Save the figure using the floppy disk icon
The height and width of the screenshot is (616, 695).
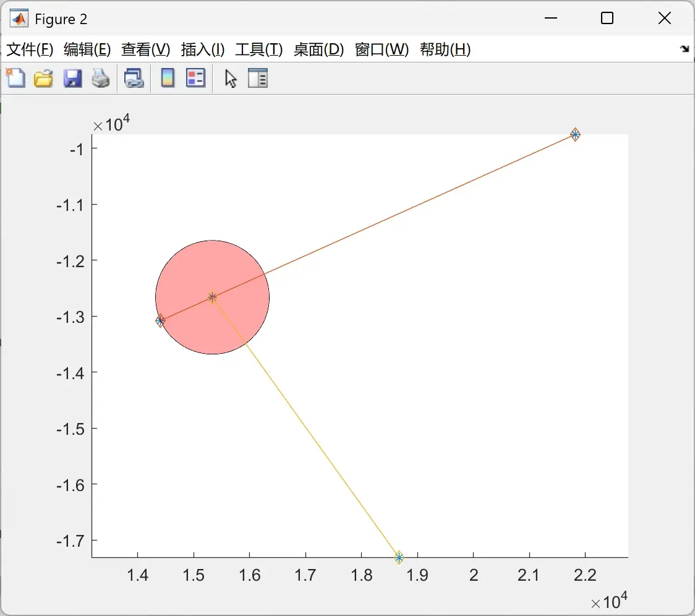coord(73,78)
